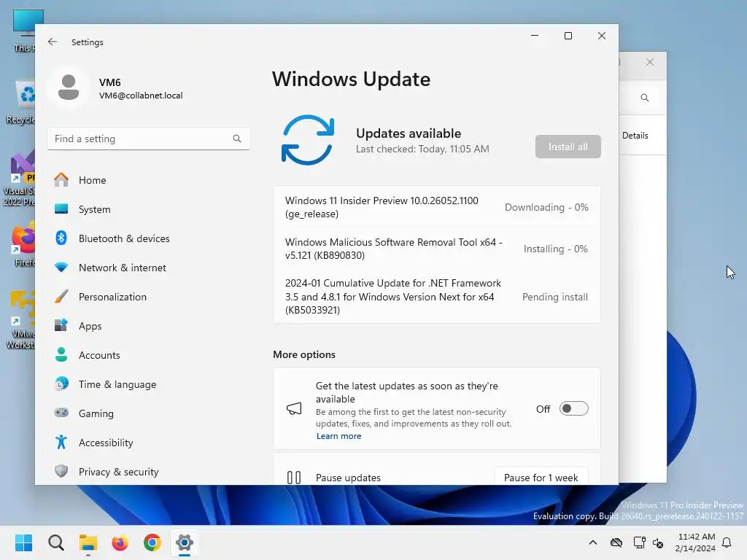Viewport: 747px width, 560px height.
Task: Toggle Get the latest updates switch
Action: (x=573, y=408)
